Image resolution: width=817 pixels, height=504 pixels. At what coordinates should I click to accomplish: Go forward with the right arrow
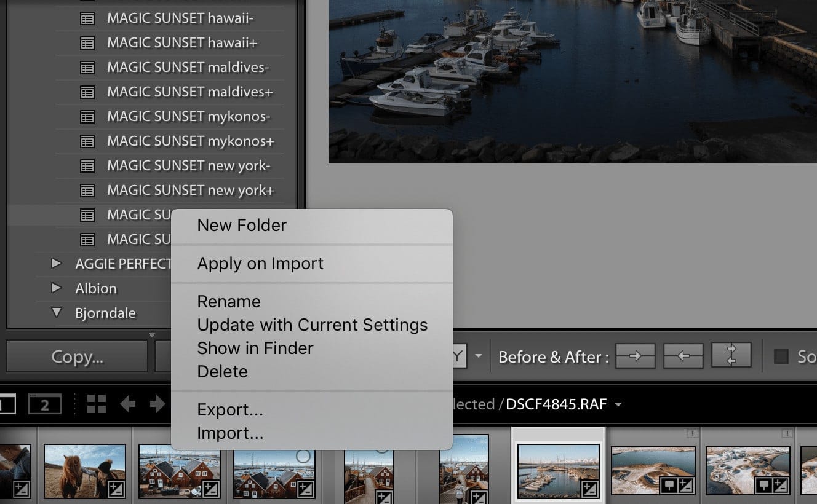click(x=157, y=404)
